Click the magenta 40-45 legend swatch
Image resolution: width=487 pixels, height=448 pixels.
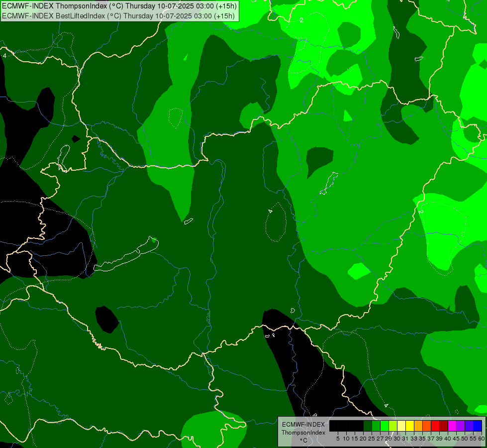point(452,426)
